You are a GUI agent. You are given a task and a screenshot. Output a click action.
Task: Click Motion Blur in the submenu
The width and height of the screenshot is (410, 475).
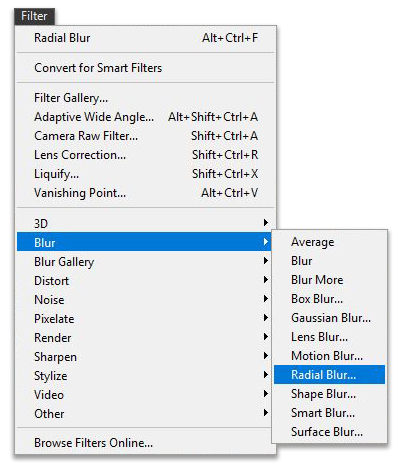click(x=329, y=356)
